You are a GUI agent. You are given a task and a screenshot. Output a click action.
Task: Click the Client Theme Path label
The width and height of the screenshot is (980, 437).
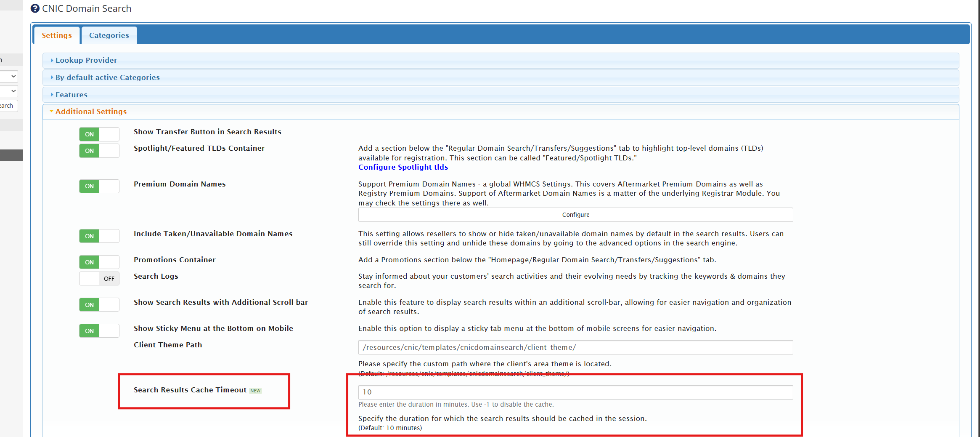click(168, 345)
